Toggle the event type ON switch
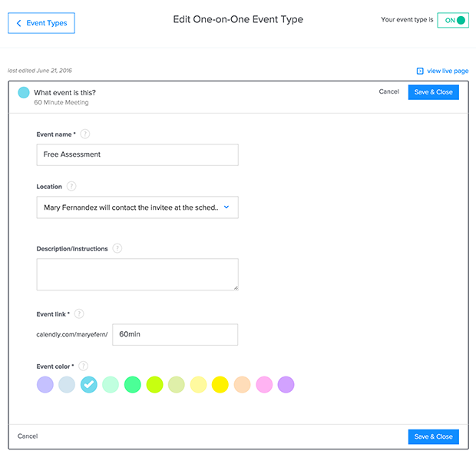The image size is (476, 451). click(x=453, y=20)
